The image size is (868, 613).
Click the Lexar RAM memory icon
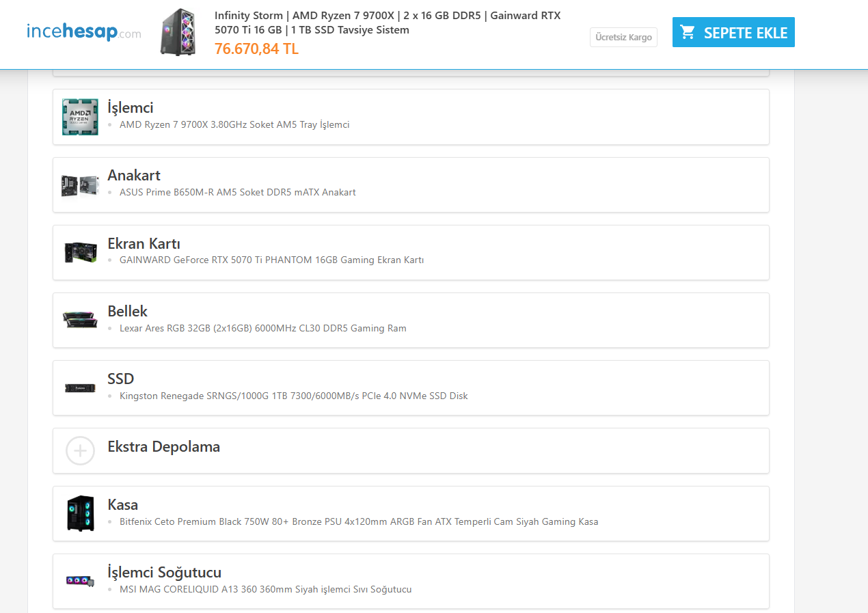(x=80, y=320)
